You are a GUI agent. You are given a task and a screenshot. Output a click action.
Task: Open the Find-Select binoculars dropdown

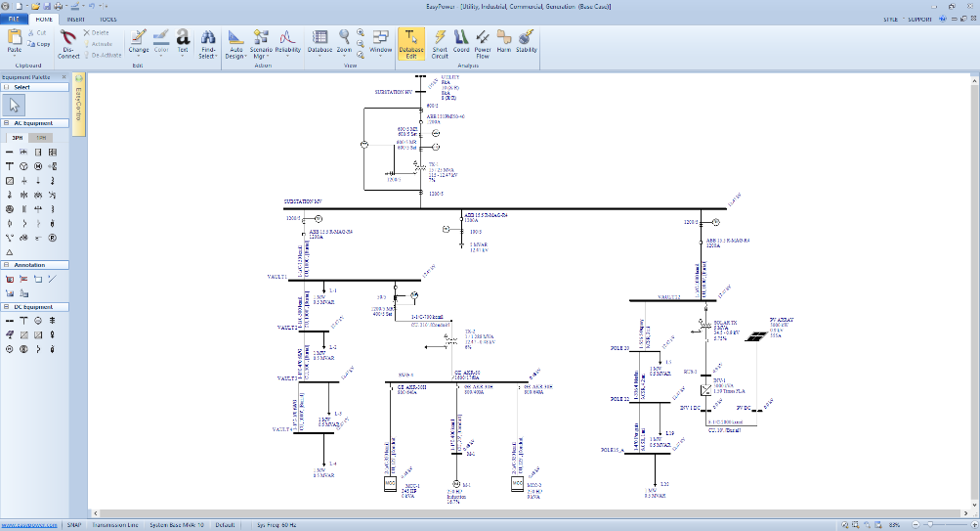pos(208,44)
